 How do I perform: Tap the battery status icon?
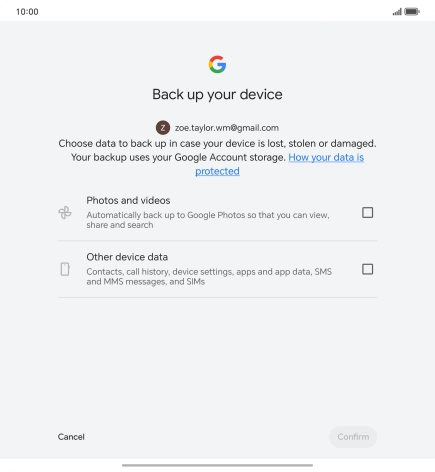[412, 12]
